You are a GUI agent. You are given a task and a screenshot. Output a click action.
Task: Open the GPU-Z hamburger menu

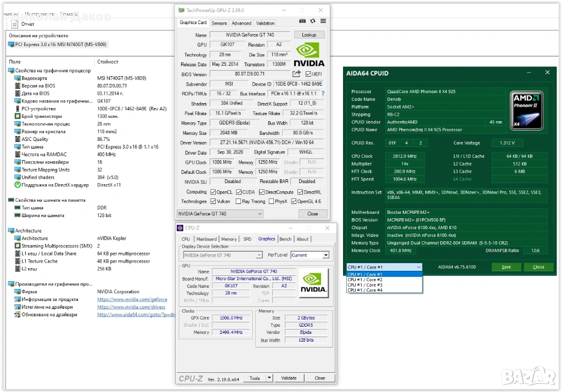point(323,21)
